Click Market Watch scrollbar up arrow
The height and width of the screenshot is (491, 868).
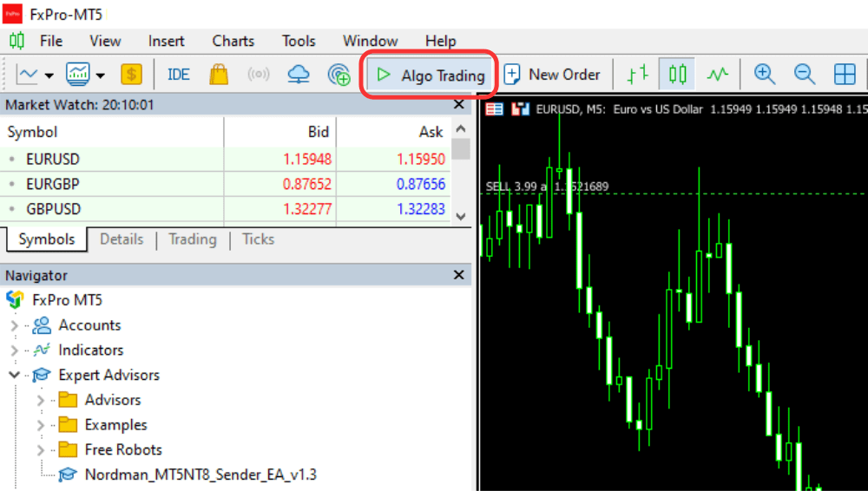click(461, 128)
